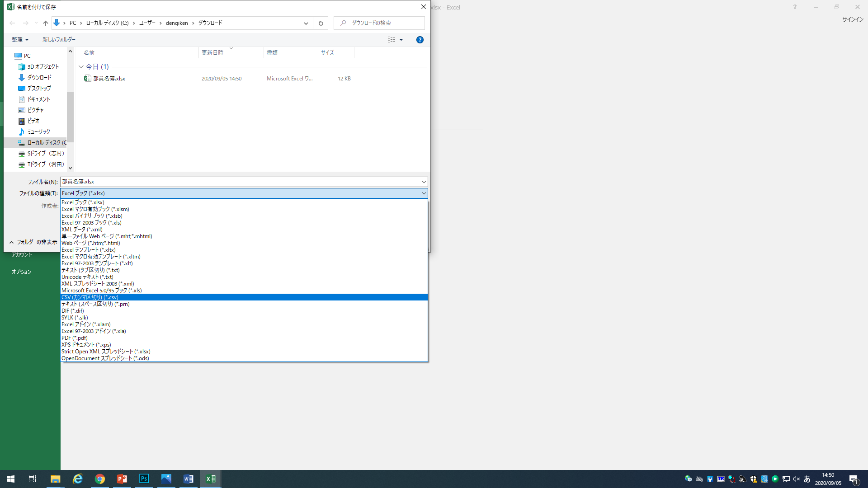Hide folders with フォルダーの非表示 toggle
This screenshot has width=868, height=488.
(x=33, y=242)
